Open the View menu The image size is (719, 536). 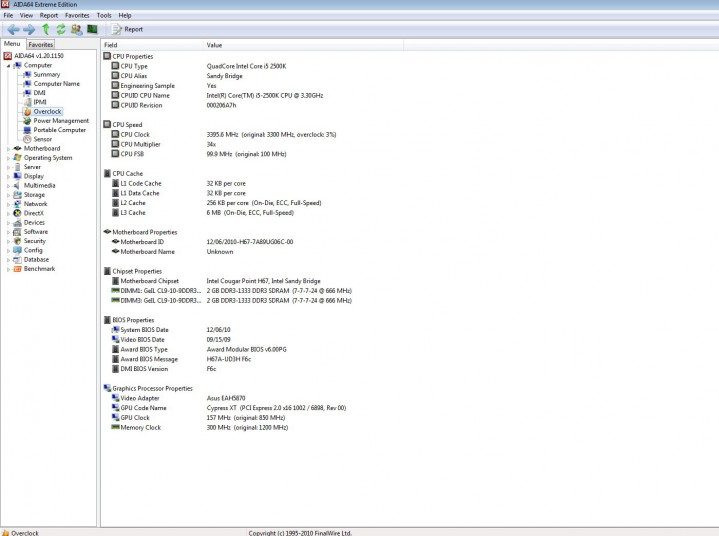(26, 15)
